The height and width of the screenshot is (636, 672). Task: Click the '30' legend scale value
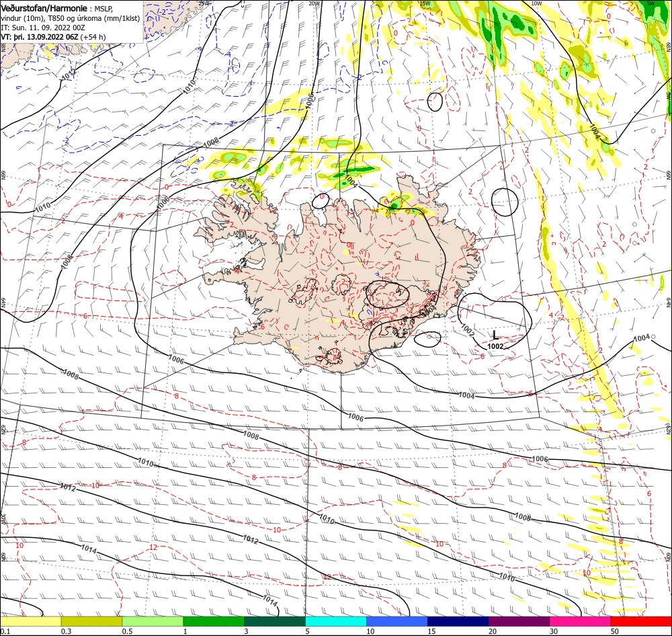click(x=554, y=631)
